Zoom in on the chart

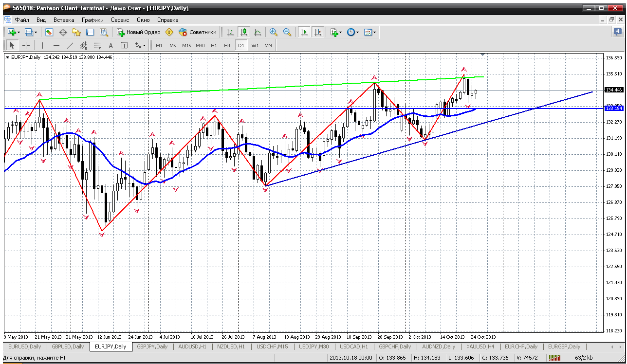click(x=274, y=32)
